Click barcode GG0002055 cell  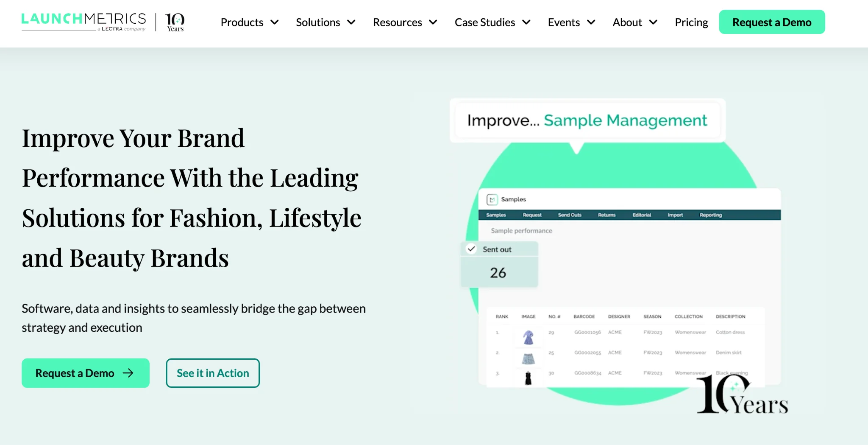coord(587,353)
